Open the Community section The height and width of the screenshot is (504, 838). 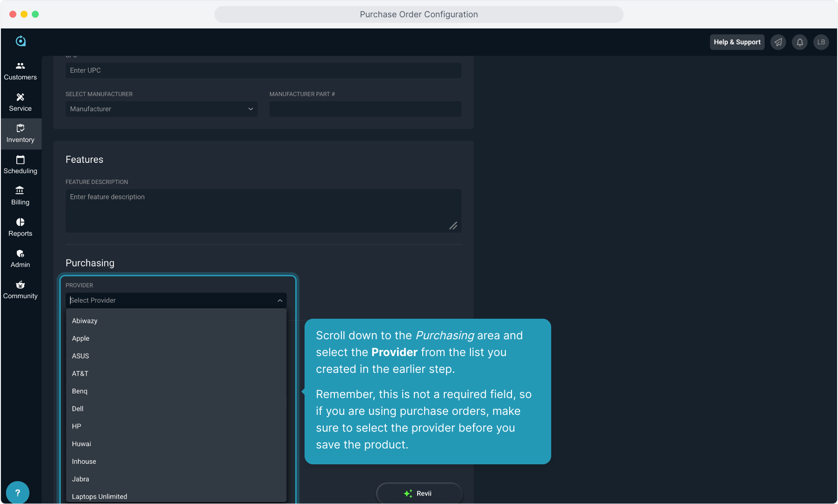click(21, 290)
